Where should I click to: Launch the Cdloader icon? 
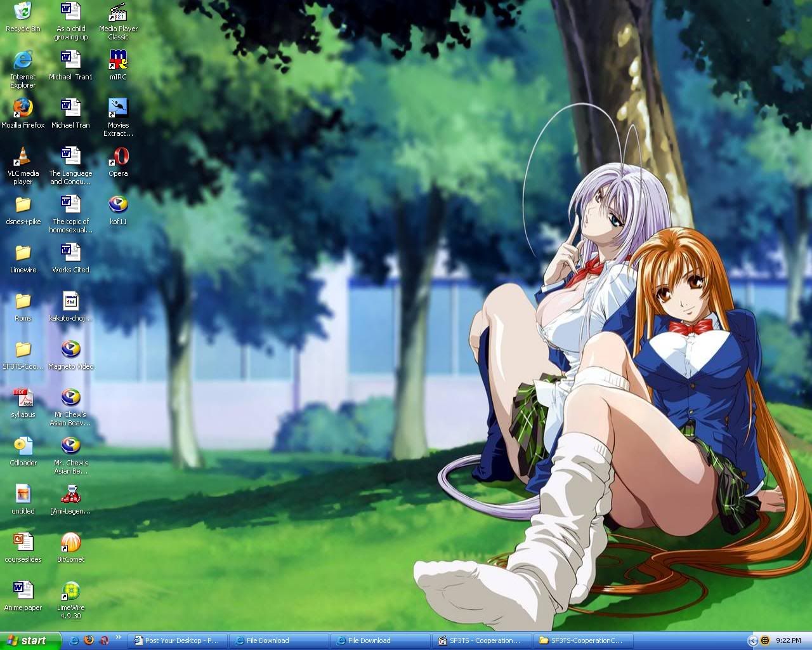click(23, 451)
